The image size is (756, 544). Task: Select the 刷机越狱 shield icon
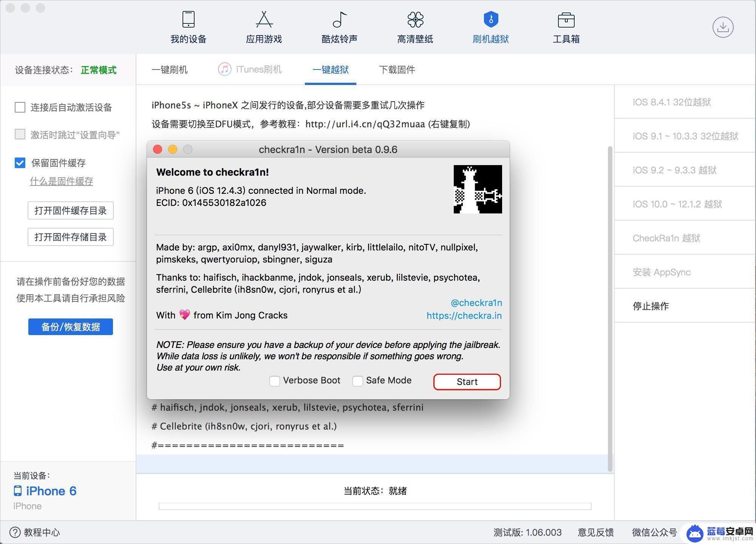[x=491, y=19]
